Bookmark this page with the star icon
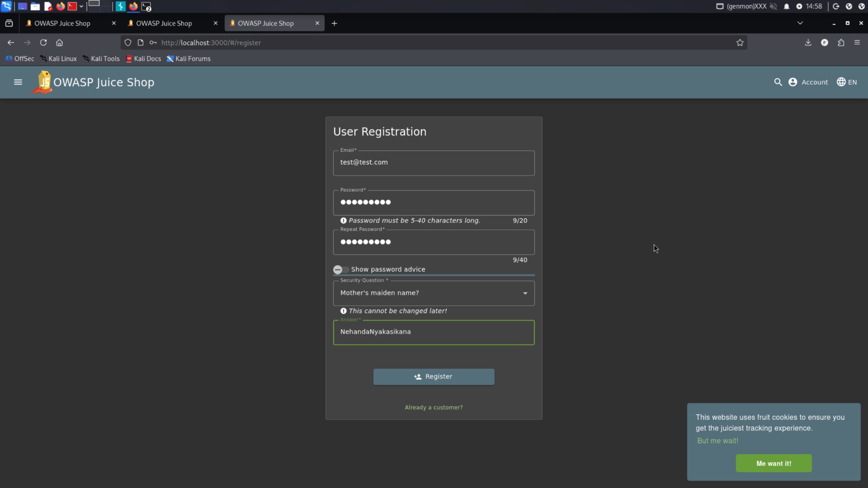This screenshot has height=488, width=868. tap(740, 43)
